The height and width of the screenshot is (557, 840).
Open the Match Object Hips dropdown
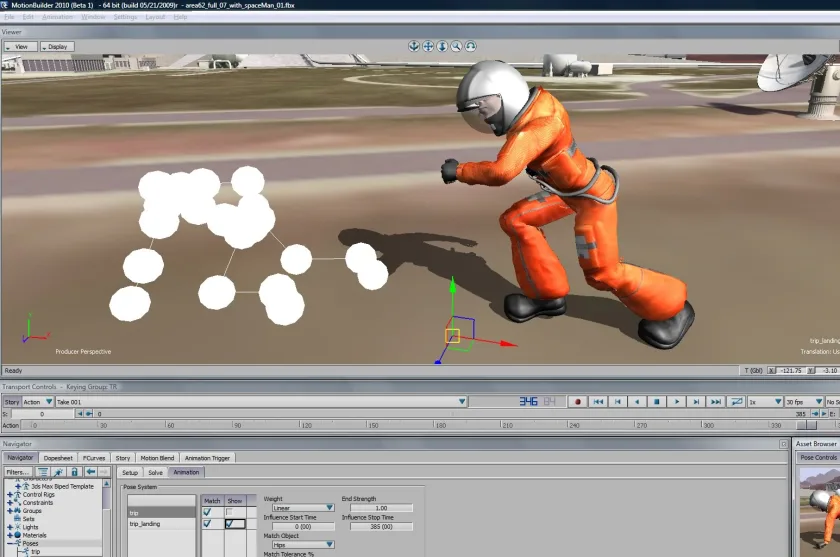point(303,545)
